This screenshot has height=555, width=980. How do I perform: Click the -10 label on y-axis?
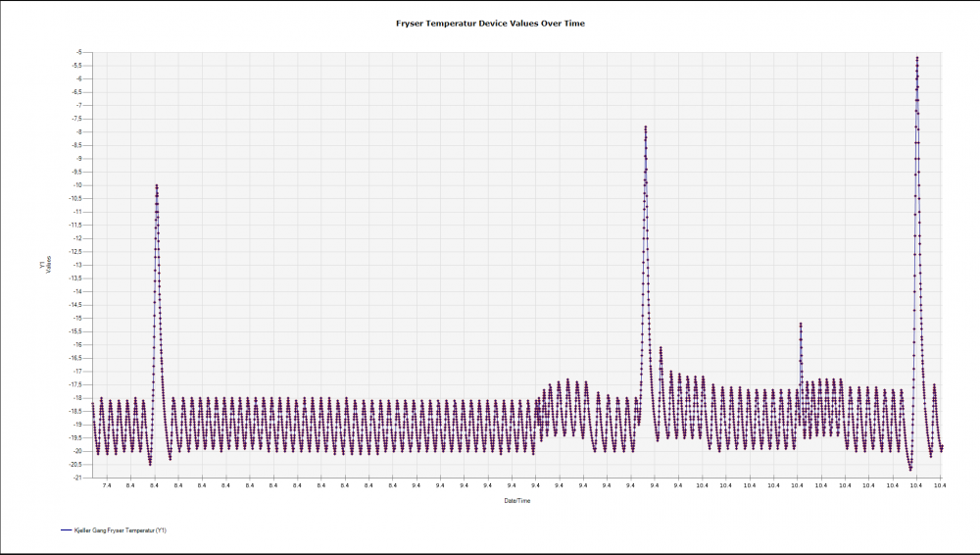pos(77,185)
